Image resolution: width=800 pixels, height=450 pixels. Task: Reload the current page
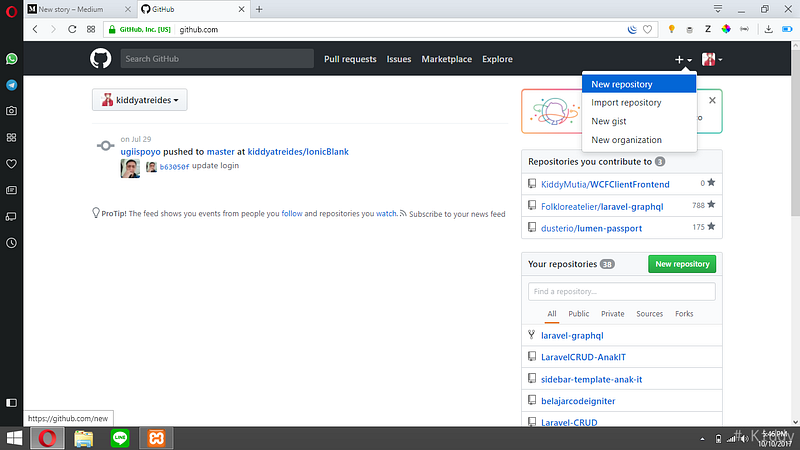click(72, 29)
